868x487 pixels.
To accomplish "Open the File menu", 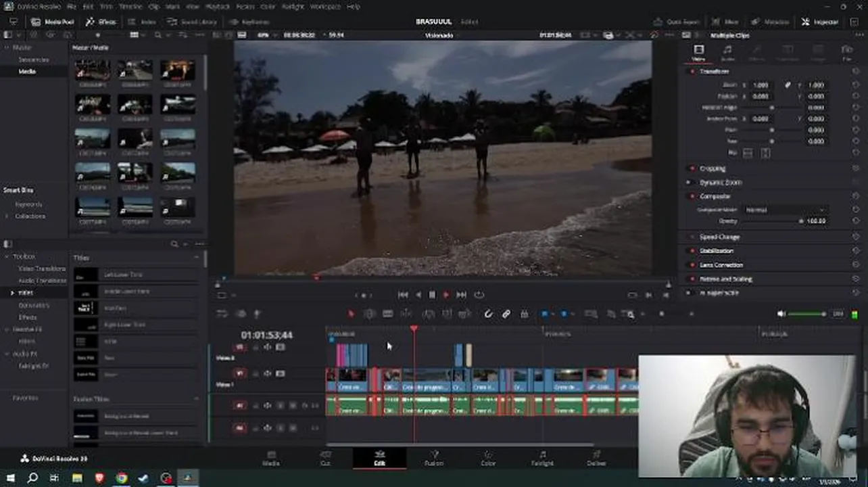I will tap(72, 6).
